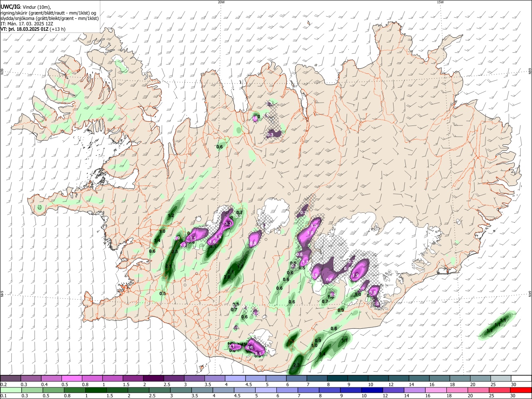
Task: Select the dark teal 8 swatch, upper legend
Action: click(337, 379)
